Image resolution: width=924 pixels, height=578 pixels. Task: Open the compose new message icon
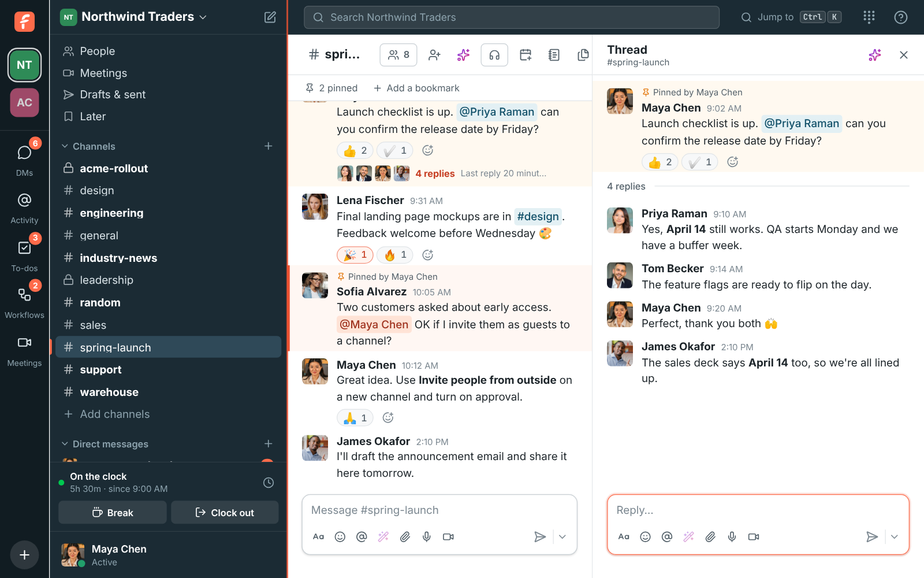(x=270, y=17)
